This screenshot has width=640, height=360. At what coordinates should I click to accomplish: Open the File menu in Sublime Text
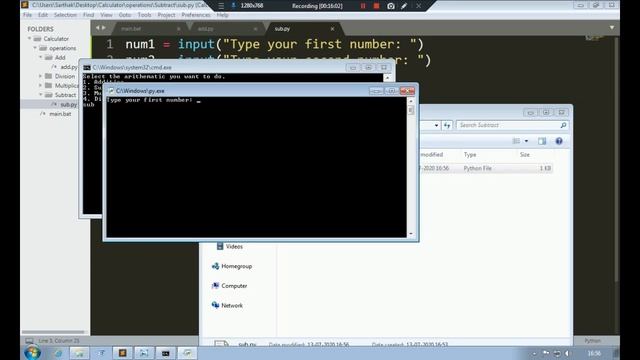point(27,15)
